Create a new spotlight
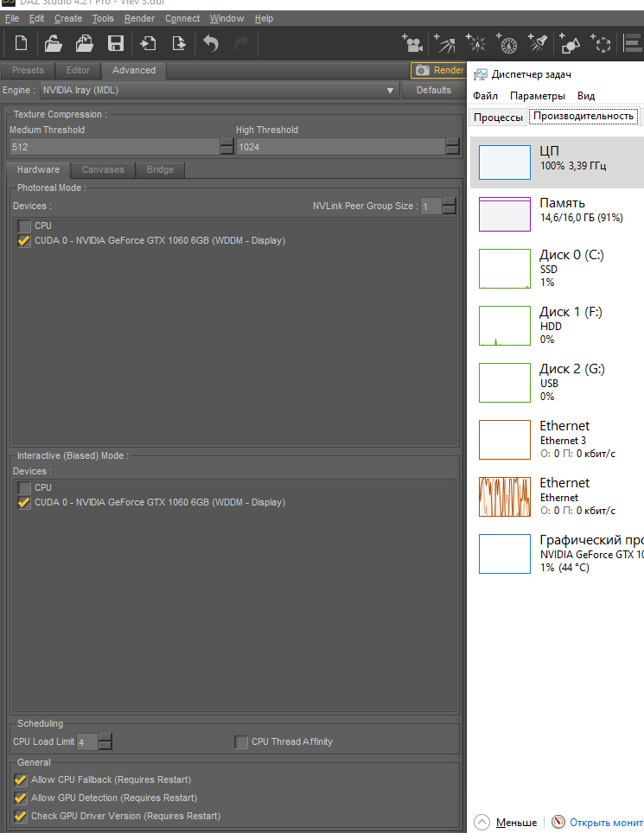 (538, 43)
